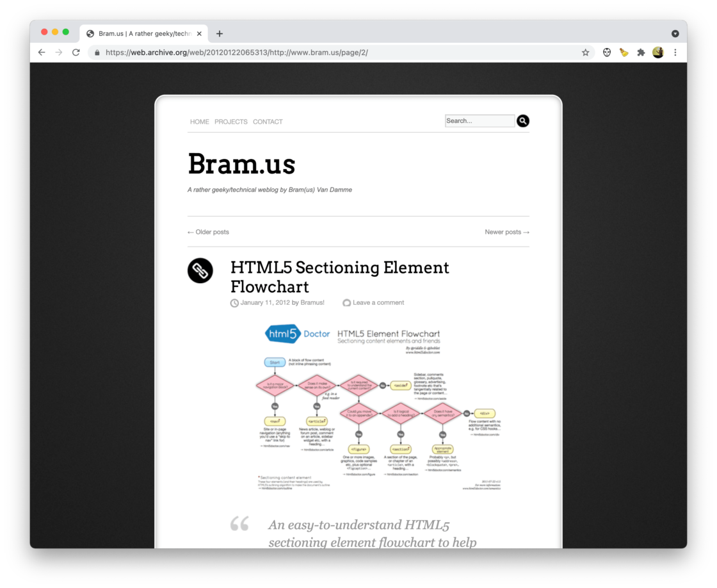717x588 pixels.
Task: Open the three-dot browser menu
Action: click(x=675, y=52)
